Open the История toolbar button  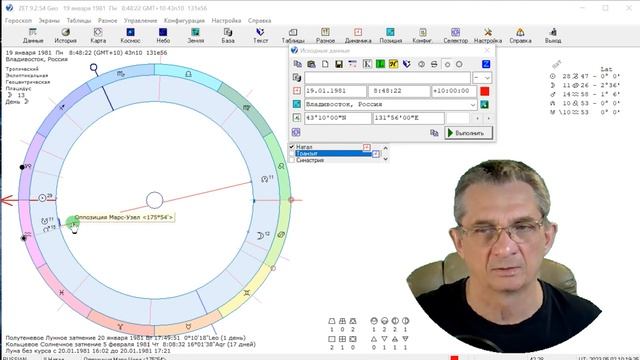[65, 36]
